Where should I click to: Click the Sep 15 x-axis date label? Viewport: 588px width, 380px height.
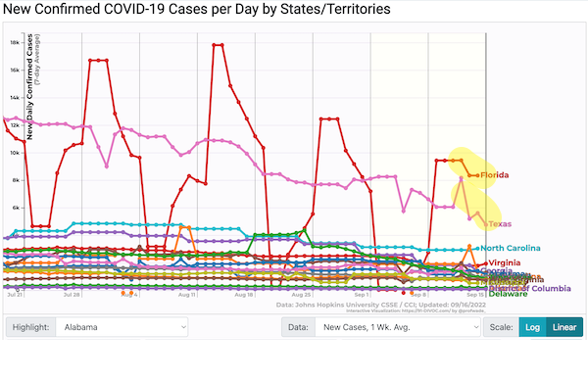click(475, 295)
